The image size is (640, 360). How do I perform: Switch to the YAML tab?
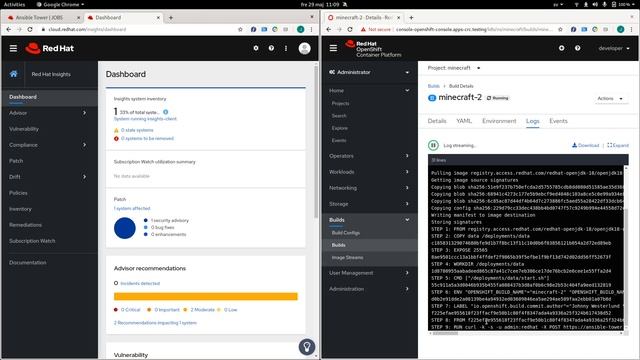(464, 121)
